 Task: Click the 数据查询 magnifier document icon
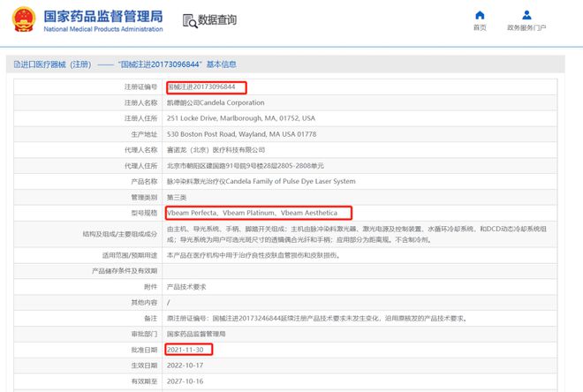190,21
